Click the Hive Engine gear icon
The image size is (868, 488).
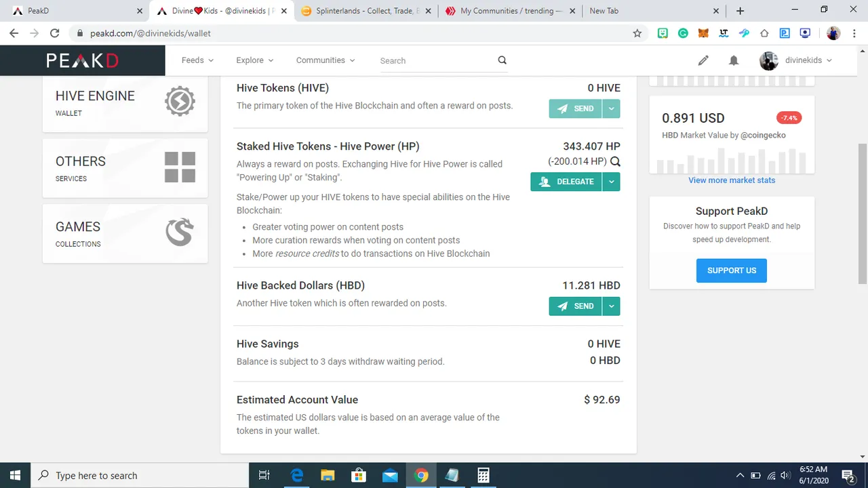point(180,102)
